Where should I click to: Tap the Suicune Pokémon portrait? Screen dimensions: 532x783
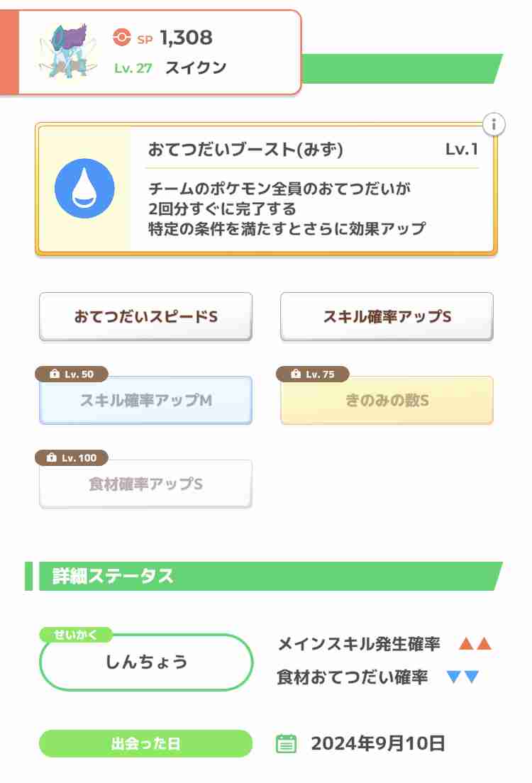(x=67, y=51)
